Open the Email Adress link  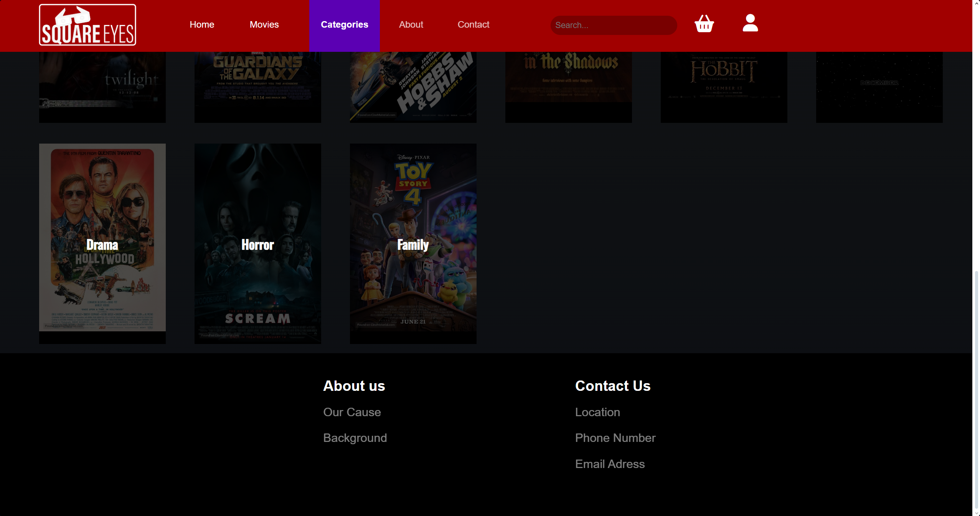[609, 464]
